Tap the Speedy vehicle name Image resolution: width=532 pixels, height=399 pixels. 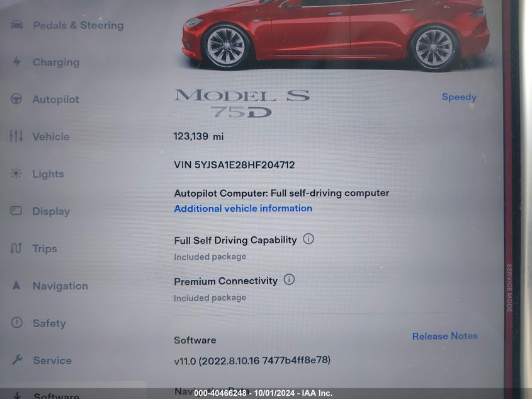tap(459, 97)
